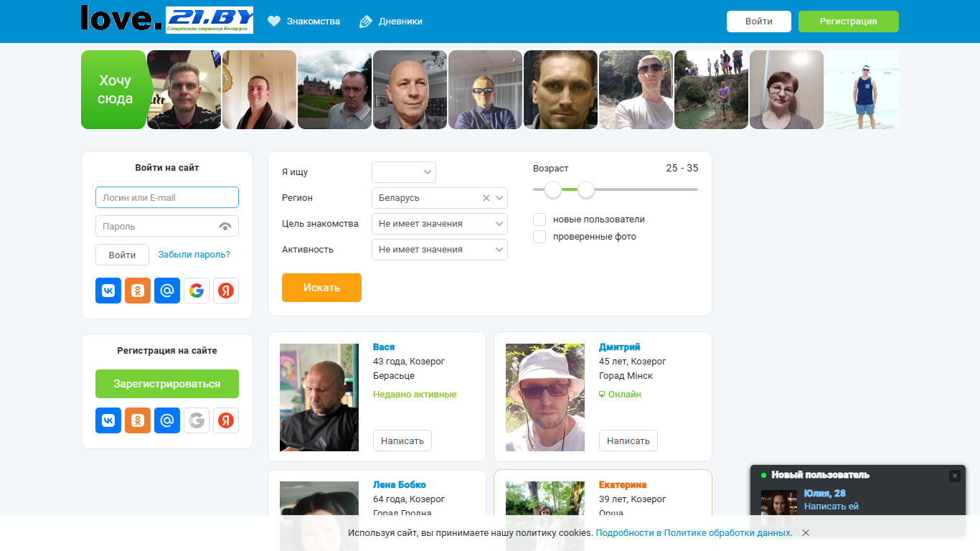Open Дмитрий's profile name link
This screenshot has width=980, height=551.
click(x=620, y=347)
